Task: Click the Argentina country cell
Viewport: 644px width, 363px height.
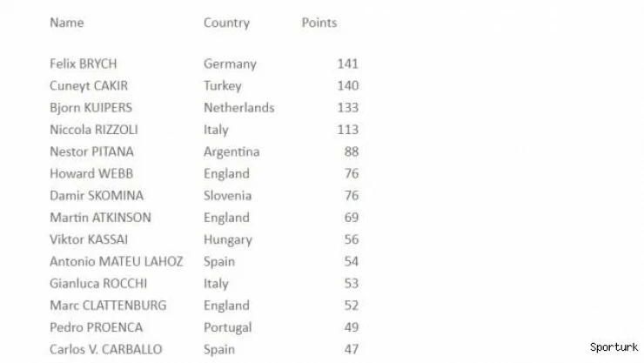Action: coord(231,151)
